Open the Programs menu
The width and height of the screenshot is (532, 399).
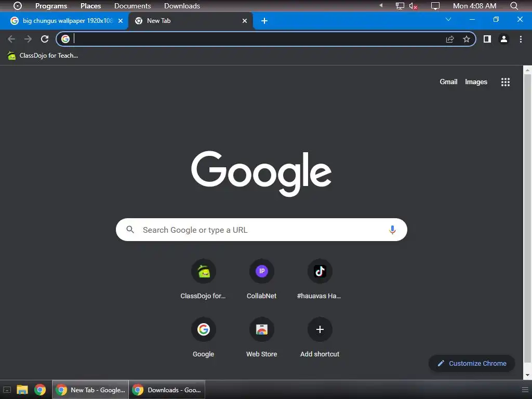click(x=51, y=6)
